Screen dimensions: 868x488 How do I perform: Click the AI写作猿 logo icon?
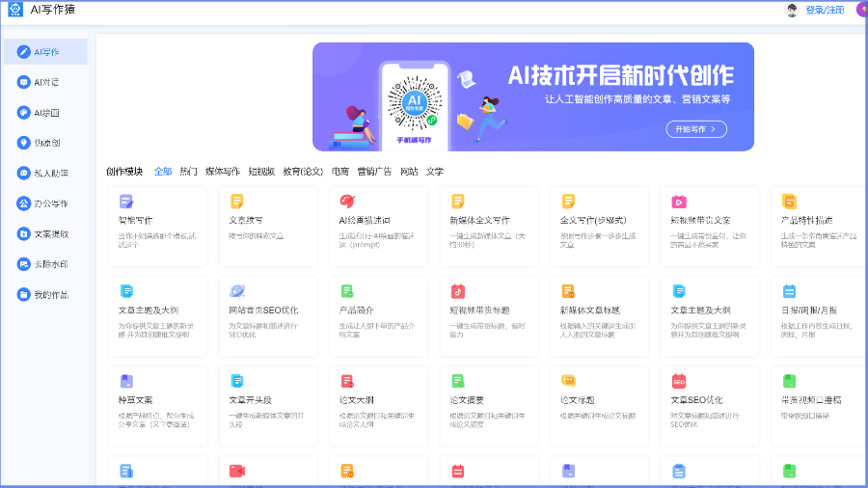click(x=14, y=10)
